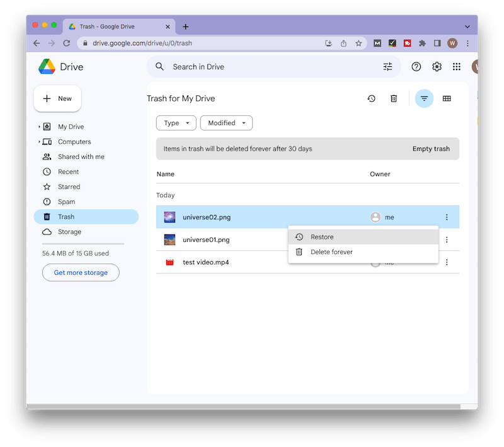The height and width of the screenshot is (447, 504).
Task: Click the M extension icon
Action: click(377, 43)
